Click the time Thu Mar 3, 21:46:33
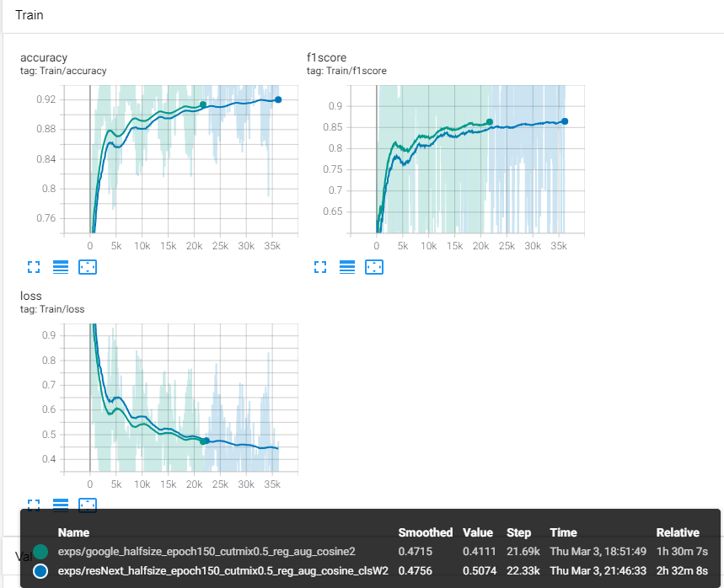 pyautogui.click(x=598, y=571)
